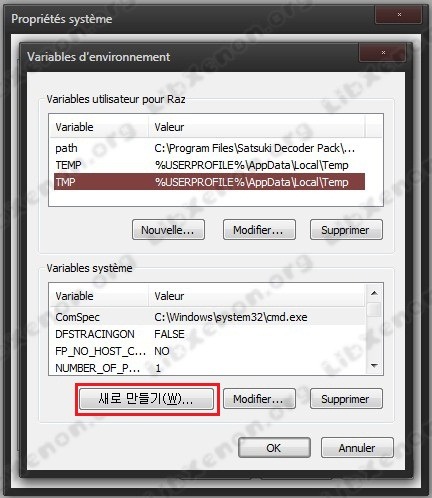Select the TMP user variable row
This screenshot has height=498, width=432.
(x=209, y=182)
